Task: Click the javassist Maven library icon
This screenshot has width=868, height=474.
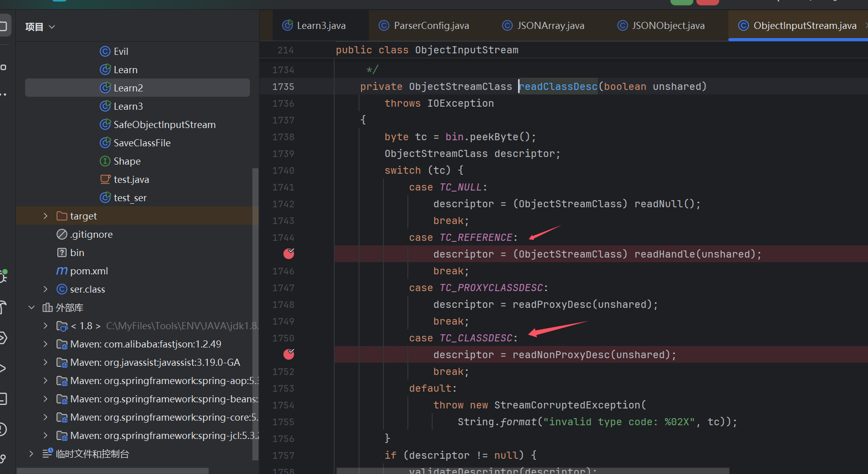Action: (62, 362)
